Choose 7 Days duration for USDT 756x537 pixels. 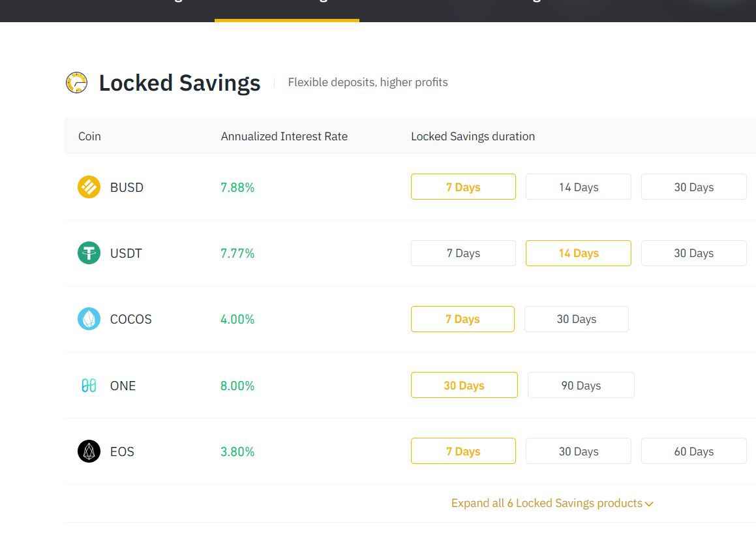click(x=463, y=253)
